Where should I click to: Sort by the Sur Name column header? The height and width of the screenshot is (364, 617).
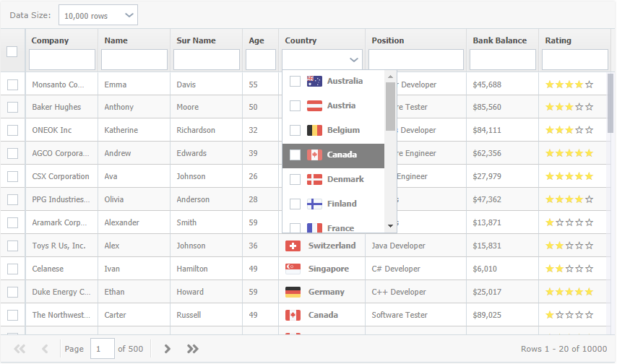click(196, 40)
